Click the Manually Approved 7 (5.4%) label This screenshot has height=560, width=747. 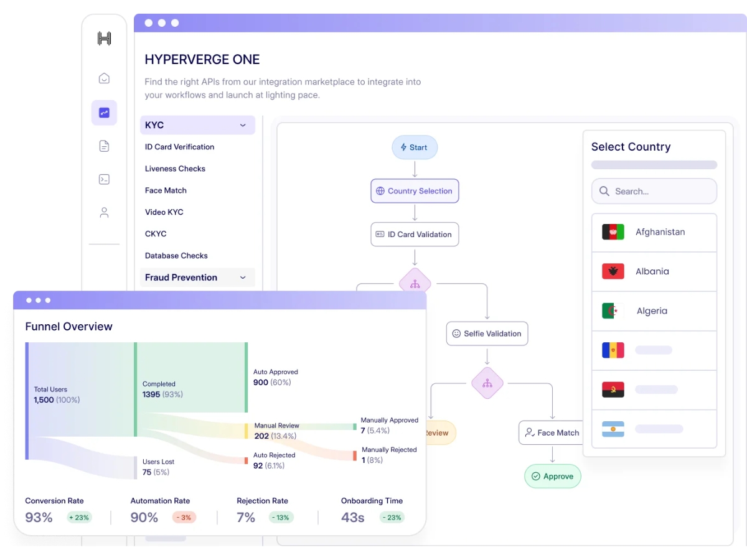point(390,425)
